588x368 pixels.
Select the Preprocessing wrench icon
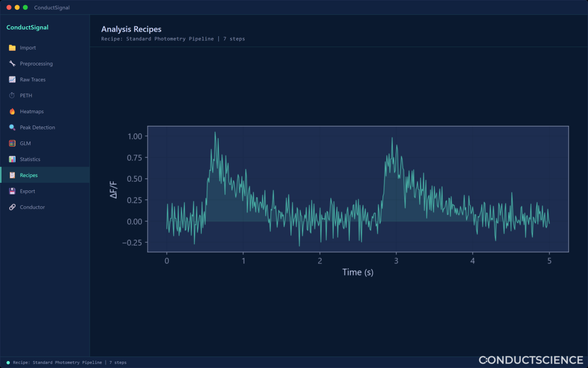click(12, 63)
